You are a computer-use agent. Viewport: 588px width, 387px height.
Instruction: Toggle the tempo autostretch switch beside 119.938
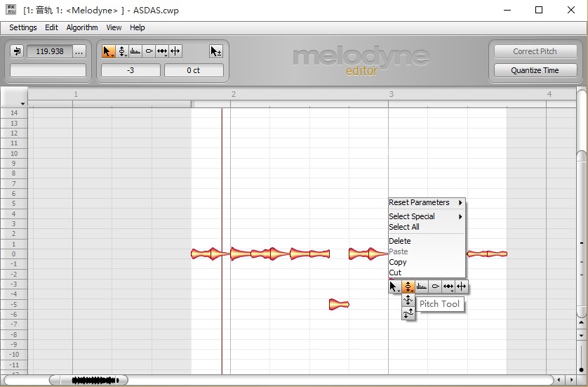pos(17,51)
